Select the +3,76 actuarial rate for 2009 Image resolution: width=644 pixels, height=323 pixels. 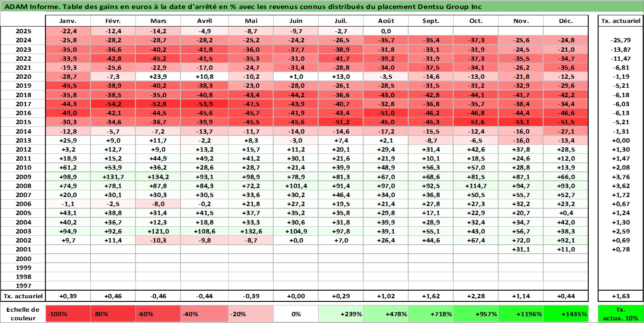tap(620, 177)
